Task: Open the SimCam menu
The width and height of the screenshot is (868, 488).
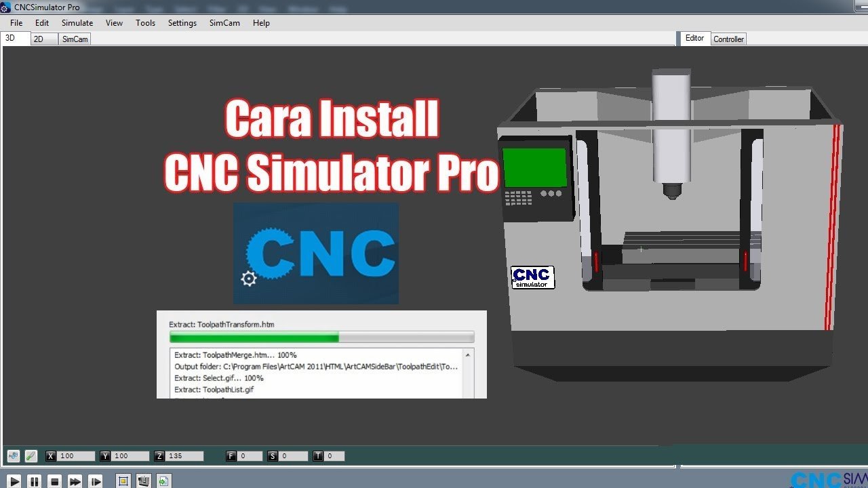Action: pos(224,22)
